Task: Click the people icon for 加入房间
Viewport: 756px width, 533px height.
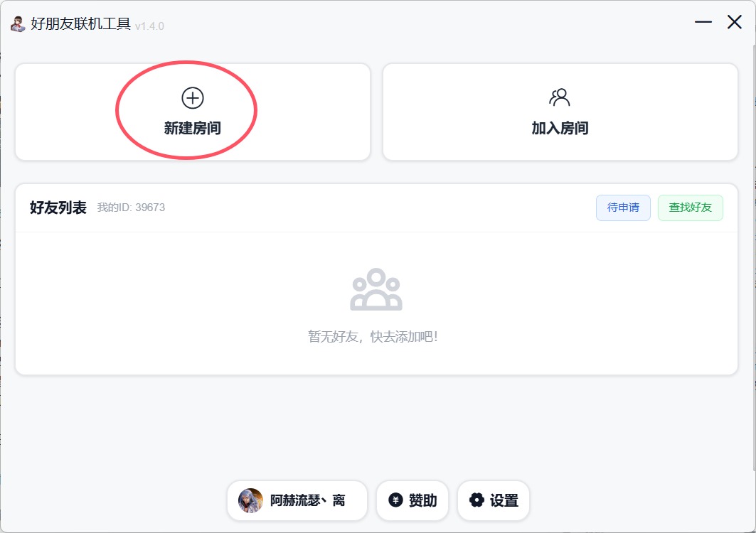Action: pos(559,98)
